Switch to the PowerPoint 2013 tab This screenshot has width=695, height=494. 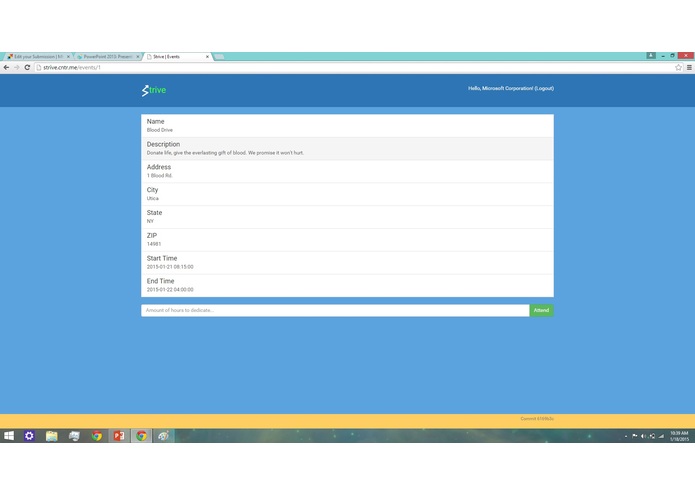click(107, 57)
